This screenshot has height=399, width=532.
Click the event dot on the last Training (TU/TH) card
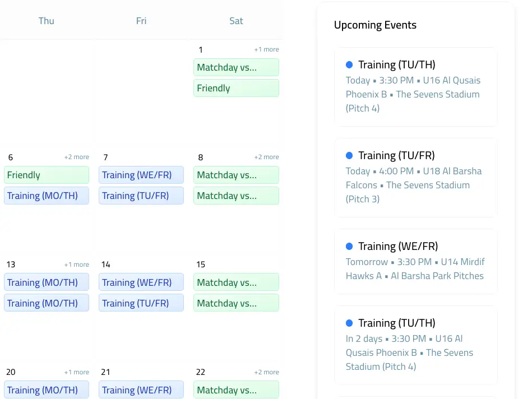(349, 323)
